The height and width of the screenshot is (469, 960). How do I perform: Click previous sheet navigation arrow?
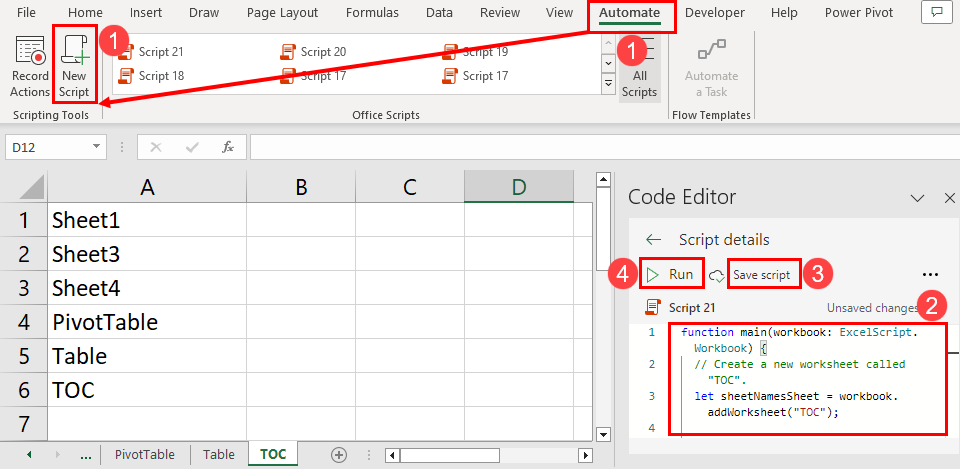pos(29,455)
